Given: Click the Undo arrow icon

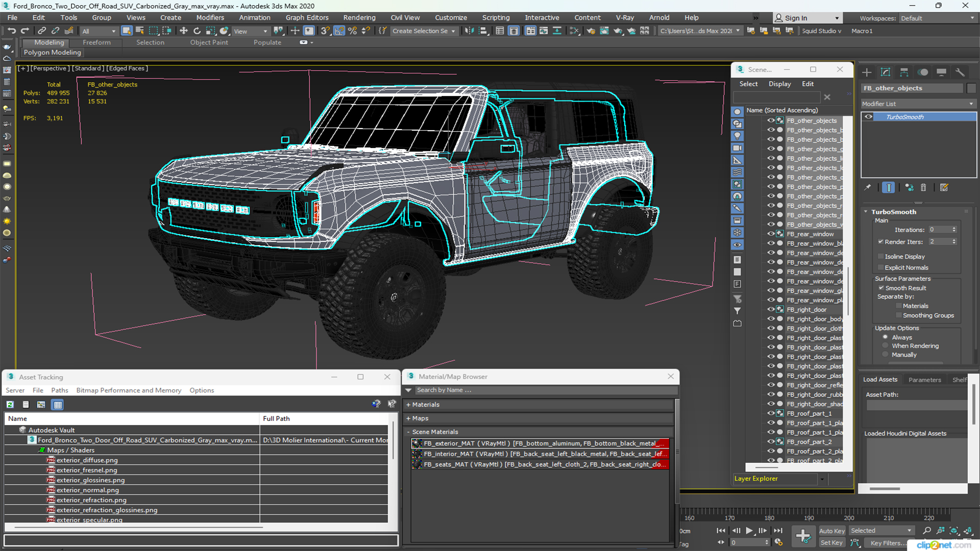Looking at the screenshot, I should (x=12, y=31).
